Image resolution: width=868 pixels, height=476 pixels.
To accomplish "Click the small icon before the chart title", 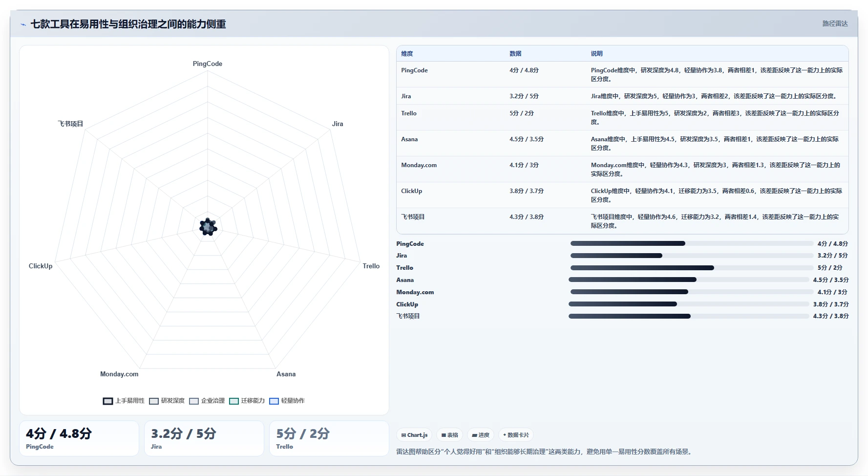I will click(23, 24).
